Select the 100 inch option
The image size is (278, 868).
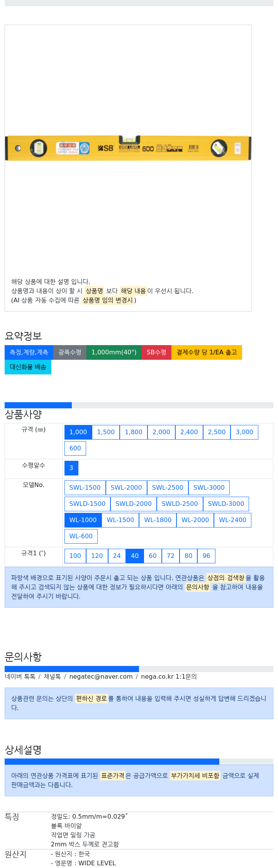tap(75, 556)
